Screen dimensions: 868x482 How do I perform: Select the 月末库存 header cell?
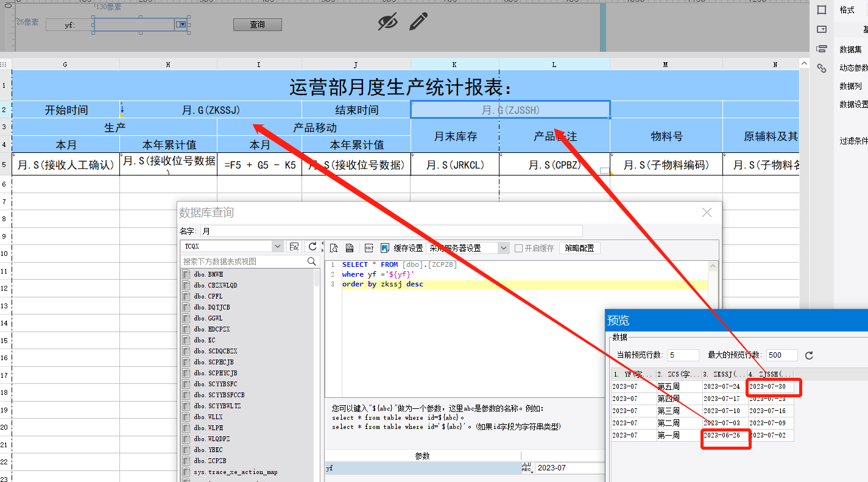[x=455, y=136]
